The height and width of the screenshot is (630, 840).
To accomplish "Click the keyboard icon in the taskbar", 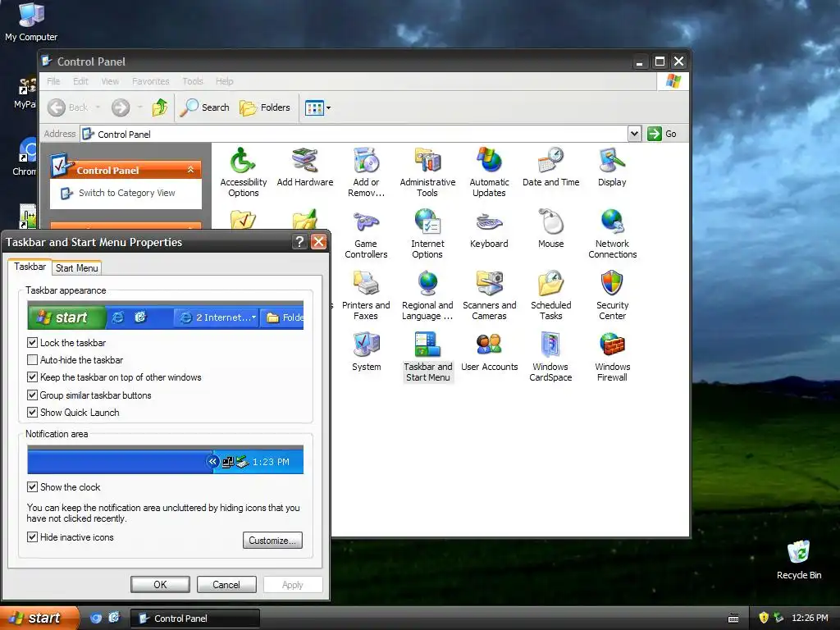I will (733, 619).
